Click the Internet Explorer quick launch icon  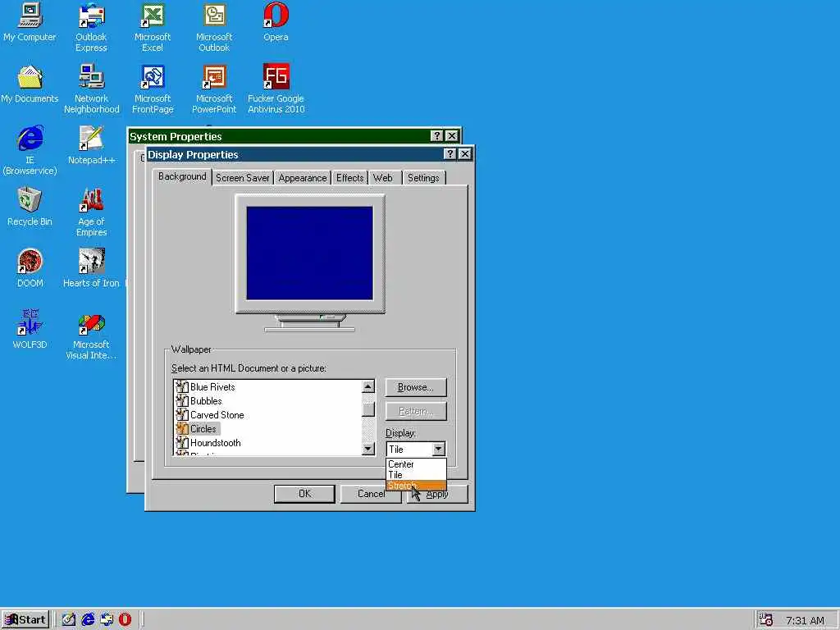(88, 620)
